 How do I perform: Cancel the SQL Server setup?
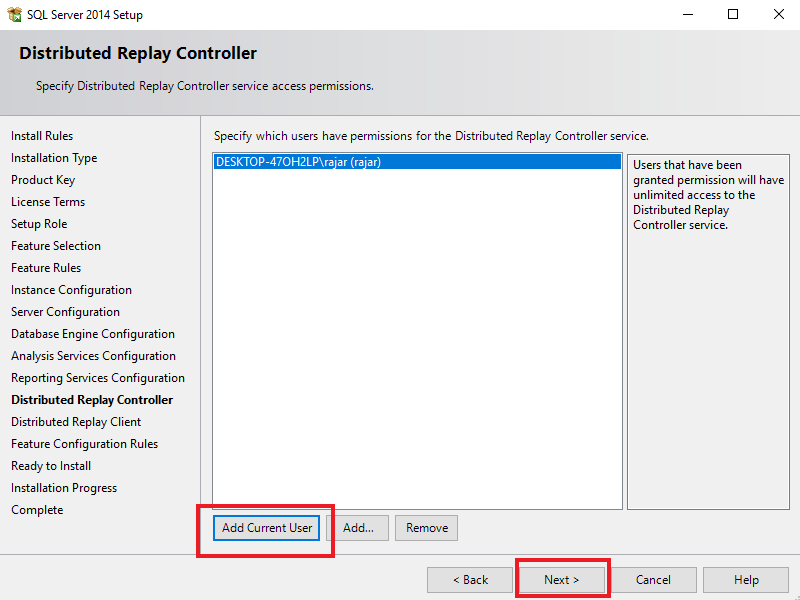click(x=653, y=580)
